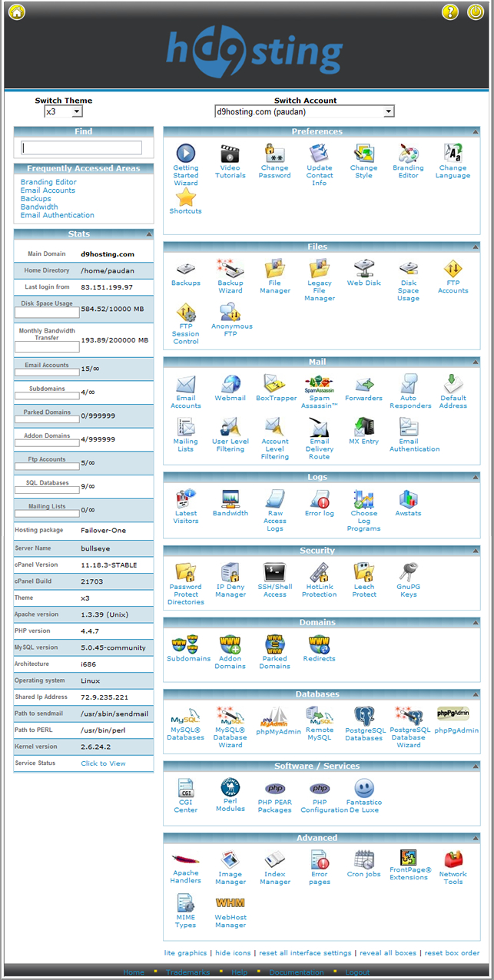Open Email Authentication in Frequently Accessed Areas
Viewport: 494px width, 980px height.
(58, 215)
